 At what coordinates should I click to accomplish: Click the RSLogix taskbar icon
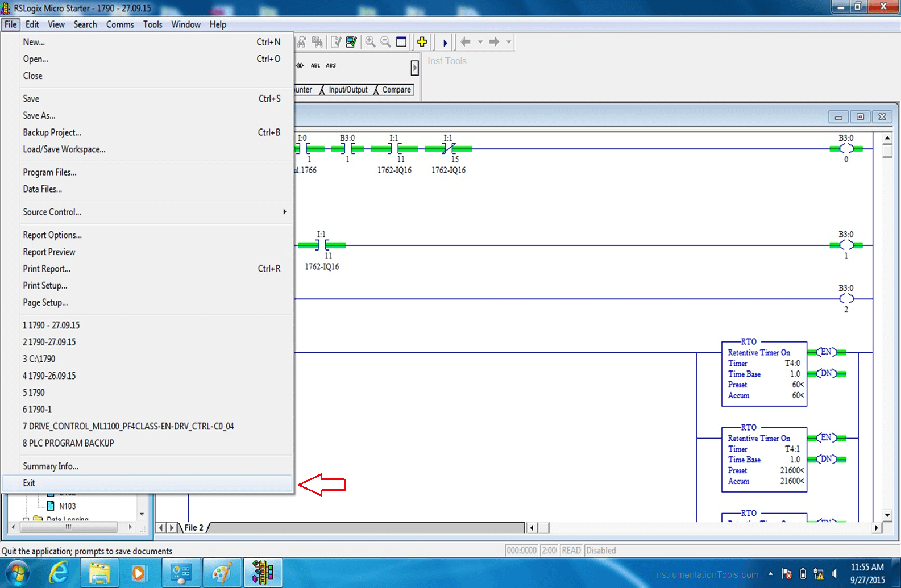[263, 573]
